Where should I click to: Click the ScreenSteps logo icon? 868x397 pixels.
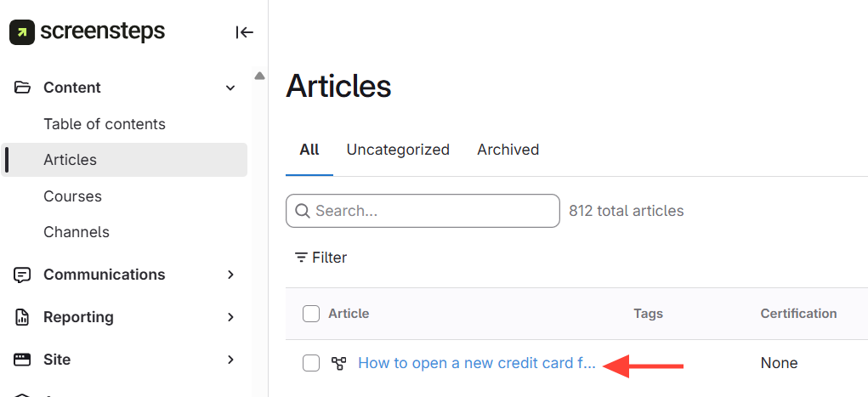click(21, 32)
